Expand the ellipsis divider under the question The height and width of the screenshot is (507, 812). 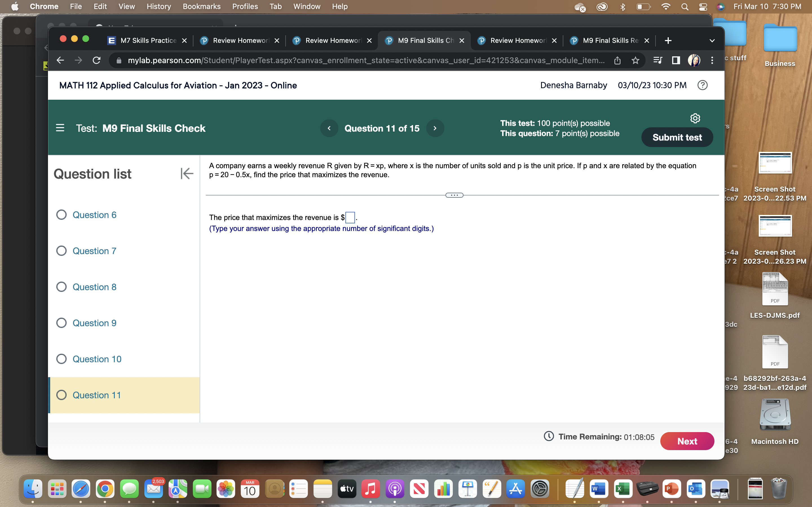pos(454,195)
